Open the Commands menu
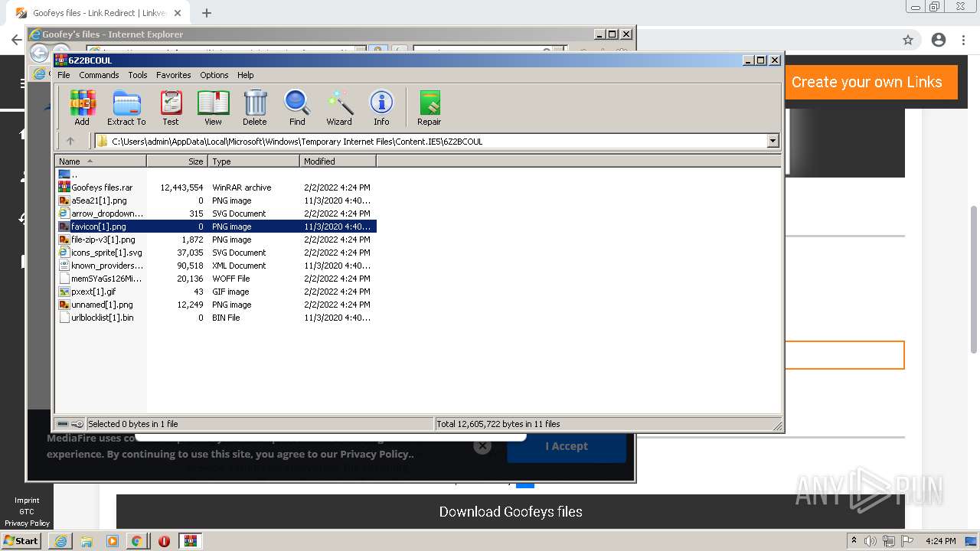Screen dimensions: 980x551 (x=99, y=75)
